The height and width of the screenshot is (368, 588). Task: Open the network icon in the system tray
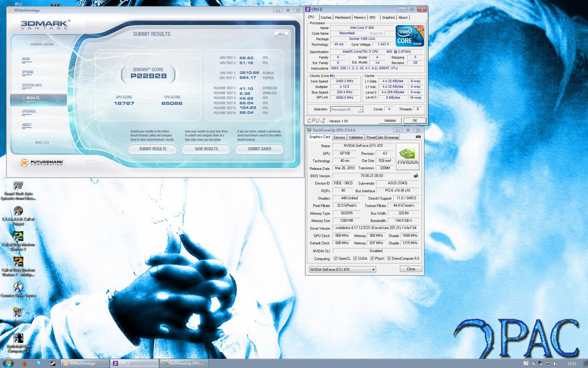(x=548, y=364)
